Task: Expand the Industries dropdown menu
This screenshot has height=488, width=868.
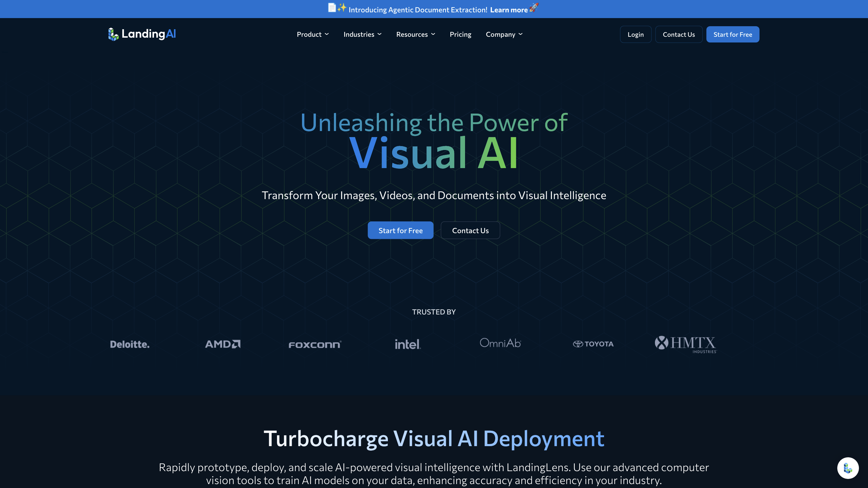Action: coord(362,34)
